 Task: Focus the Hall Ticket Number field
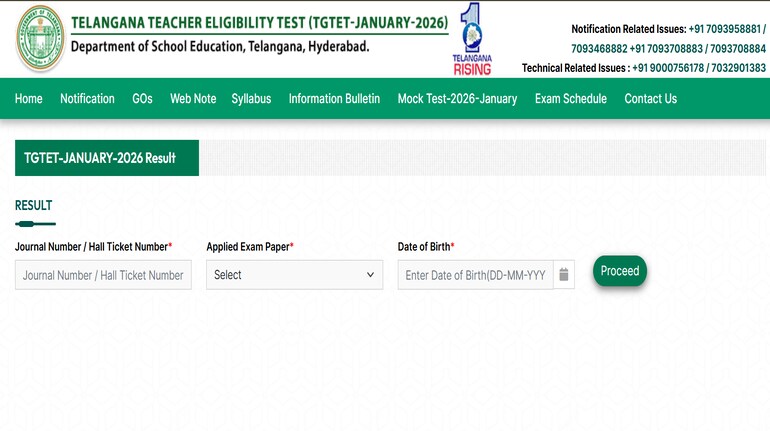pos(103,275)
